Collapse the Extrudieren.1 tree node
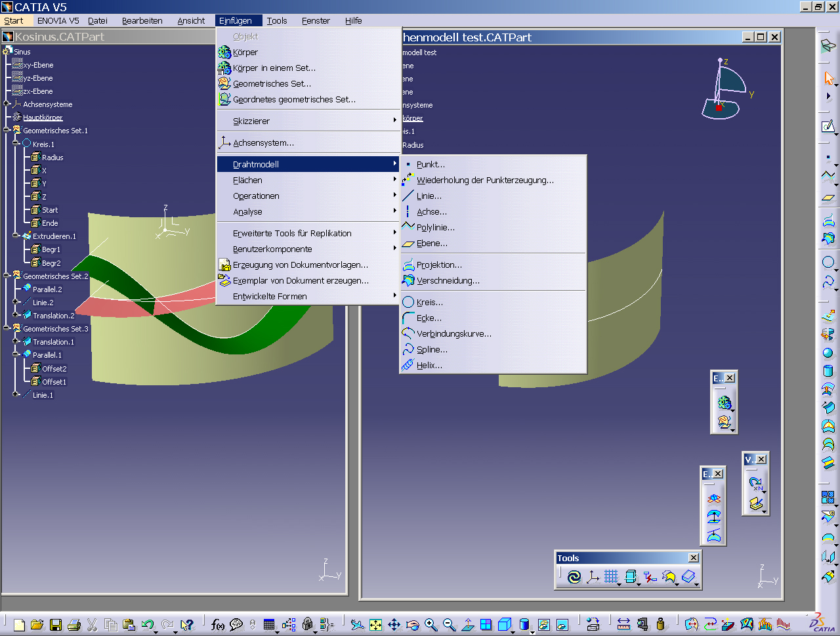Viewport: 840px width, 636px height. click(16, 235)
